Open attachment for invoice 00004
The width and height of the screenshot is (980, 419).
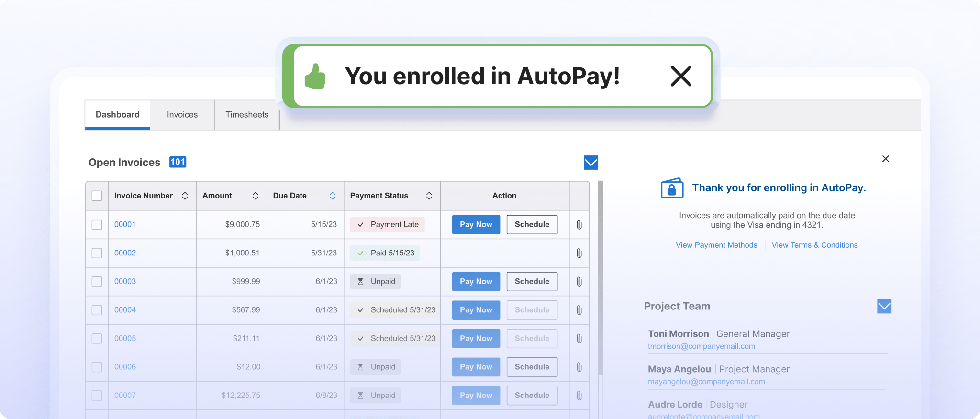(579, 310)
